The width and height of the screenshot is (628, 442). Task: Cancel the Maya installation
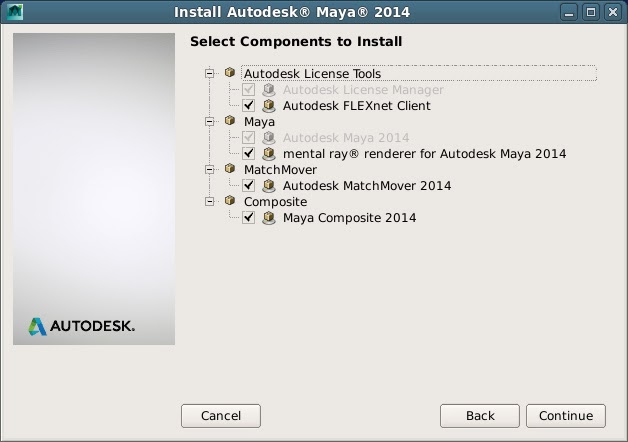point(221,416)
